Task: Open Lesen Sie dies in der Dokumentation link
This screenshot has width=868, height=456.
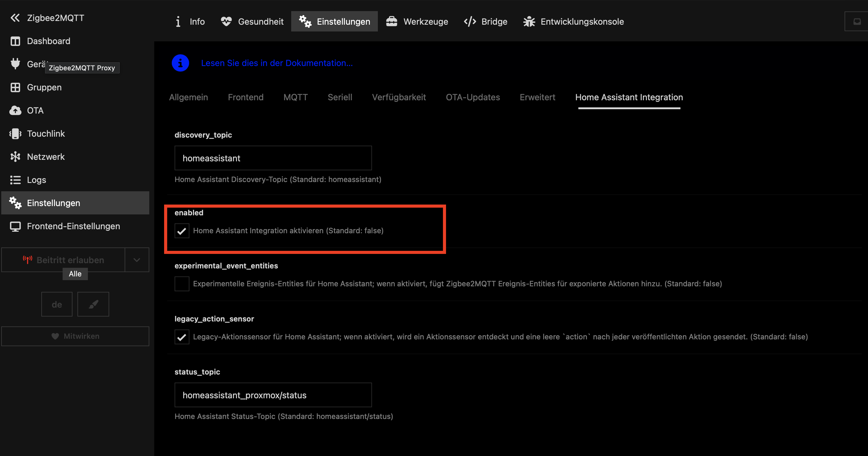Action: (277, 63)
